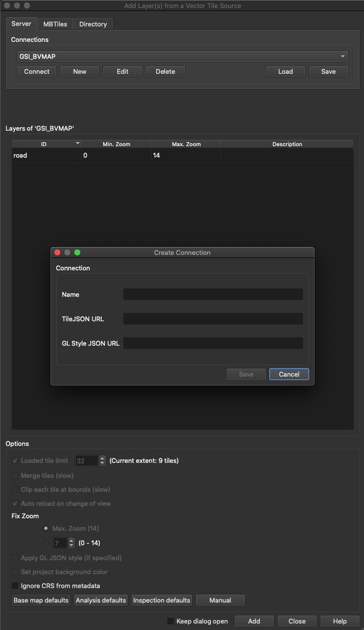
Task: Click the Connect button
Action: click(37, 71)
